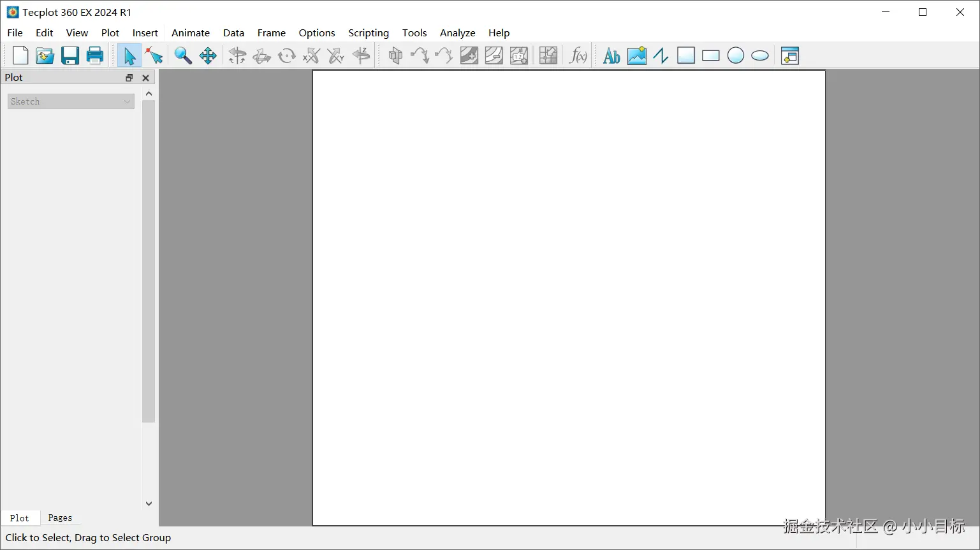Open the Data menu

point(233,33)
